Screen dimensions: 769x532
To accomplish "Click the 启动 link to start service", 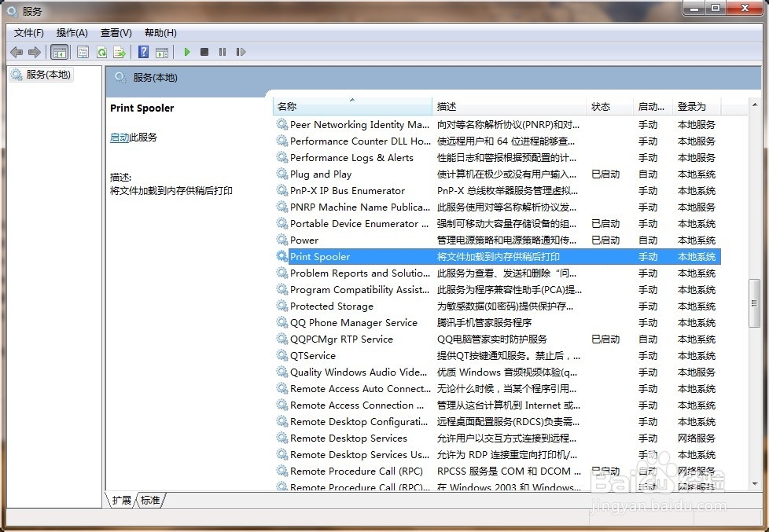I will point(120,138).
